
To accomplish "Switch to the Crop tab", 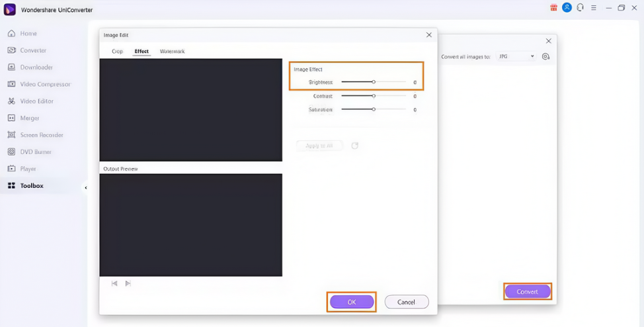I will pyautogui.click(x=118, y=52).
